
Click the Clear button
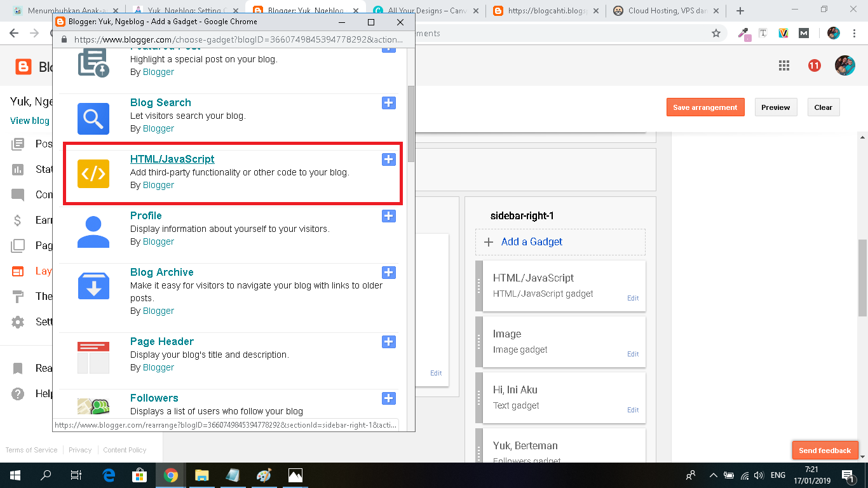[824, 107]
